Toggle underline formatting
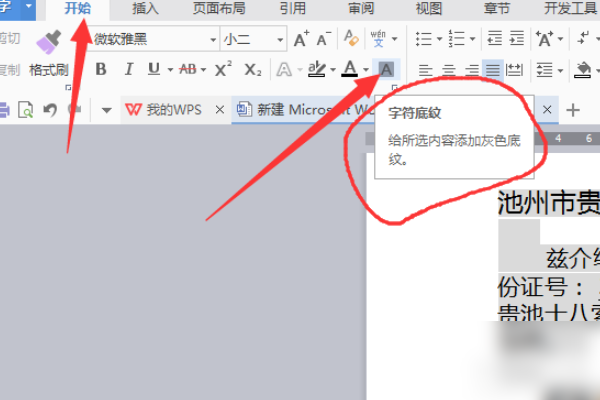Screen dimensions: 600x400 (154, 69)
